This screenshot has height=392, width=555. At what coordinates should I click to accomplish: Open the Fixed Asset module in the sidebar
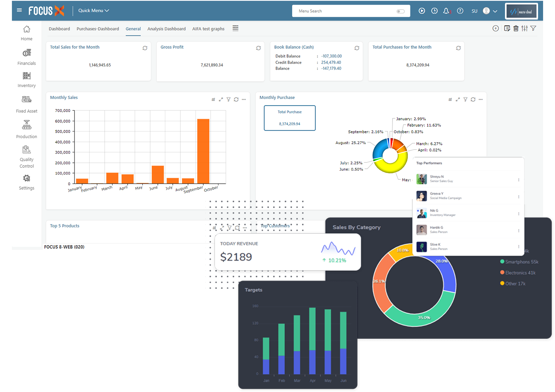[x=27, y=105]
